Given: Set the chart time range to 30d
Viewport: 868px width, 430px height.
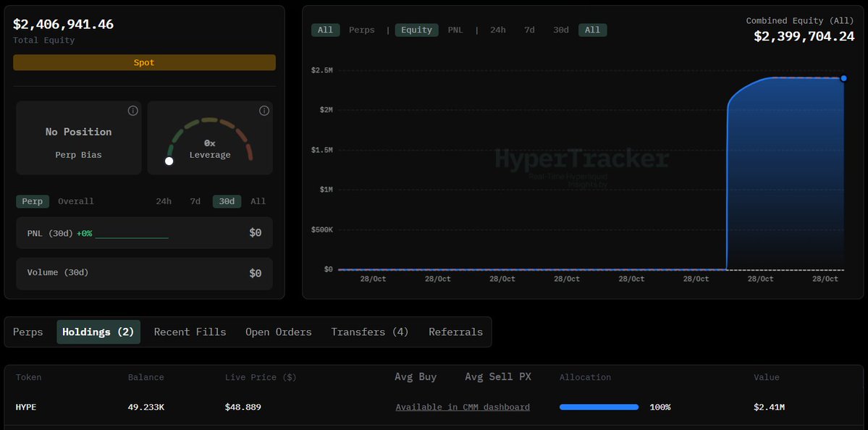Looking at the screenshot, I should click(561, 30).
